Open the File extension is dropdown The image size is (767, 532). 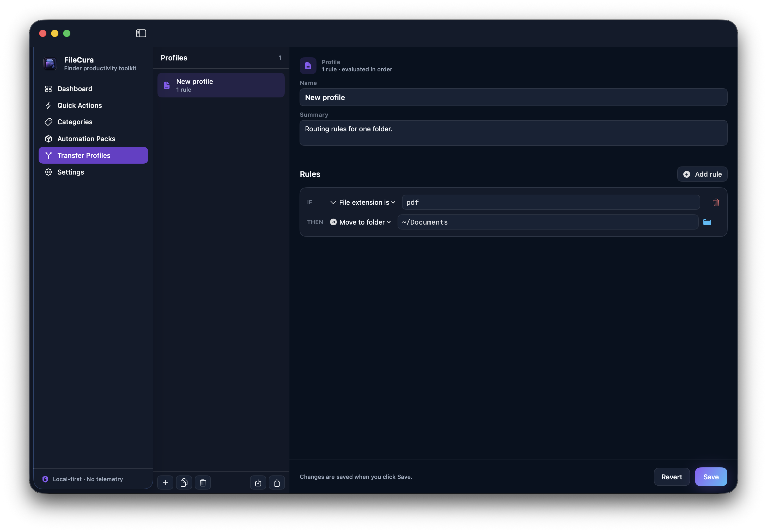coord(362,202)
